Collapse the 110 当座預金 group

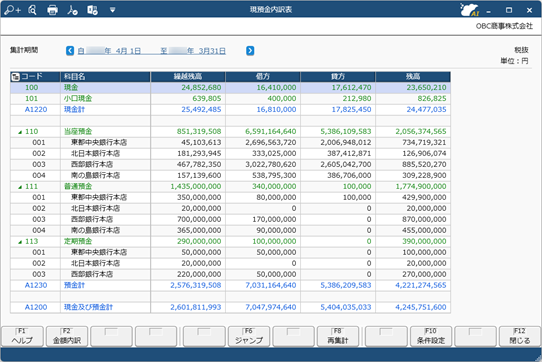[20, 132]
